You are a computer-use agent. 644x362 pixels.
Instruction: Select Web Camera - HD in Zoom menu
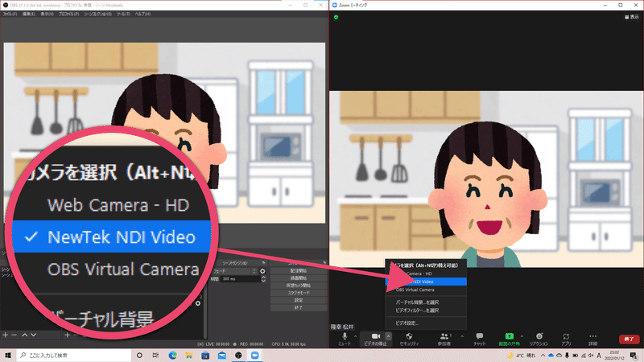[x=426, y=274]
